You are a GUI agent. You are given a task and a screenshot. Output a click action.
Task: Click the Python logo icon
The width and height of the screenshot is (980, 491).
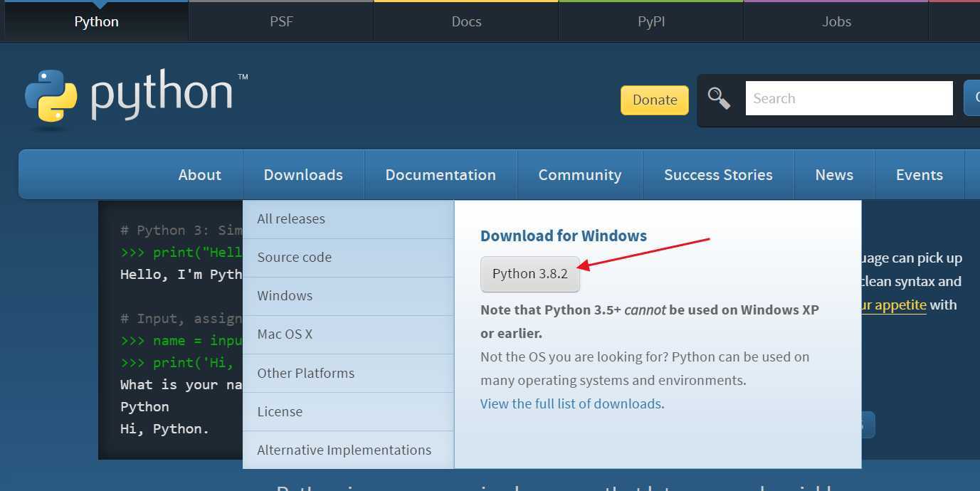(x=51, y=97)
